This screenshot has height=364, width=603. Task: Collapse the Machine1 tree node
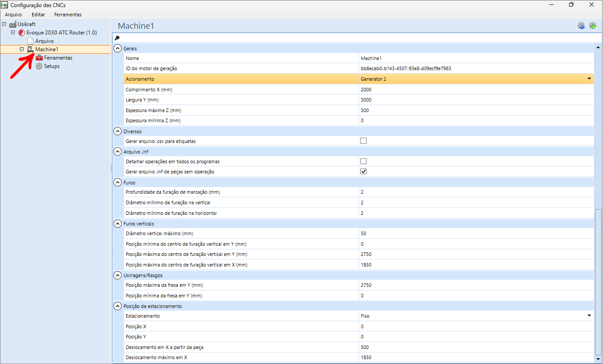pos(22,49)
